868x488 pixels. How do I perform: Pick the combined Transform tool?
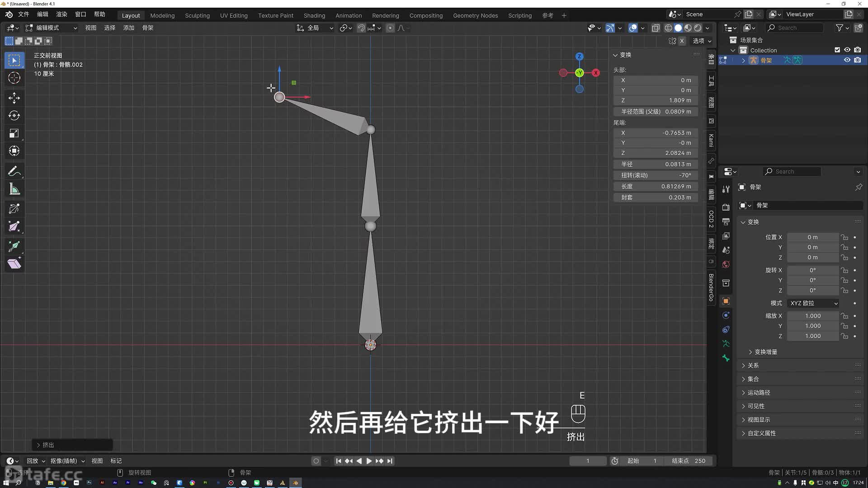[x=14, y=151]
